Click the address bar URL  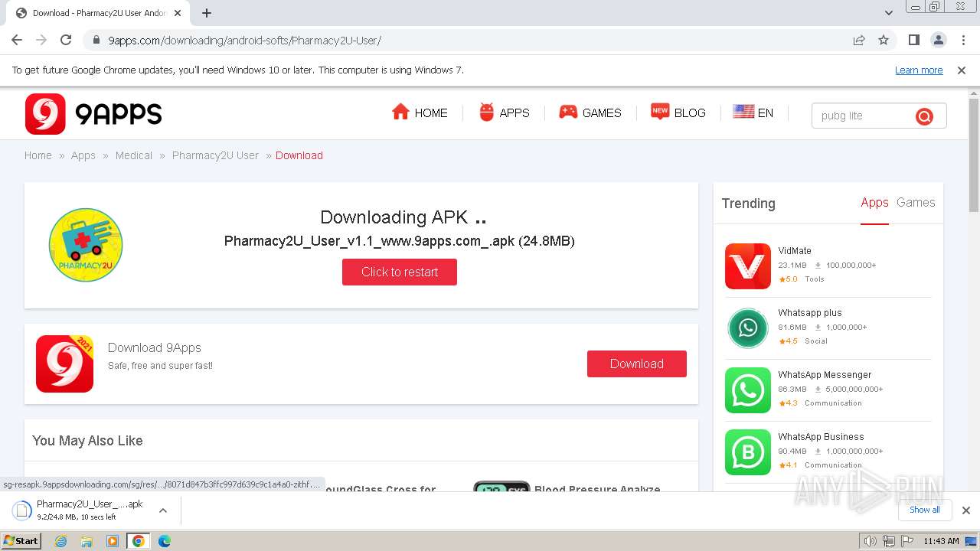click(x=244, y=41)
